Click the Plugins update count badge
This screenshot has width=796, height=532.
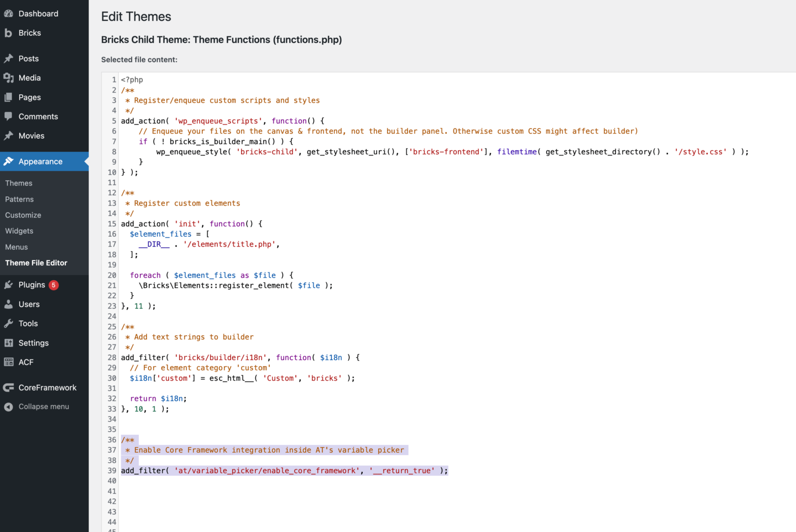coord(53,285)
